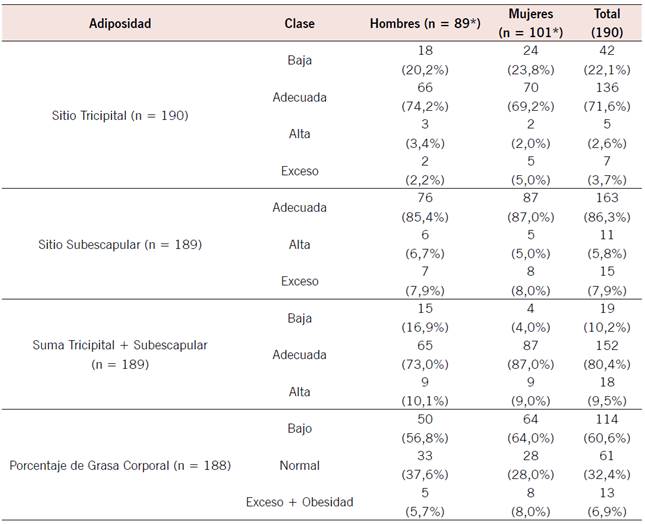Screen dimensions: 645x524
Task: Select the Sitio Tricipital (n = 190) row label
Action: (x=120, y=116)
